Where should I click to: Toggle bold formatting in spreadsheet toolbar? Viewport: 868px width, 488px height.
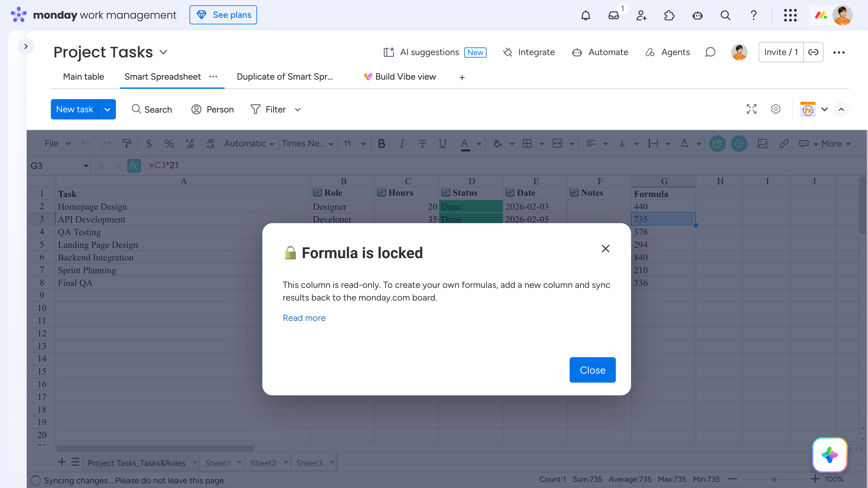pyautogui.click(x=381, y=144)
